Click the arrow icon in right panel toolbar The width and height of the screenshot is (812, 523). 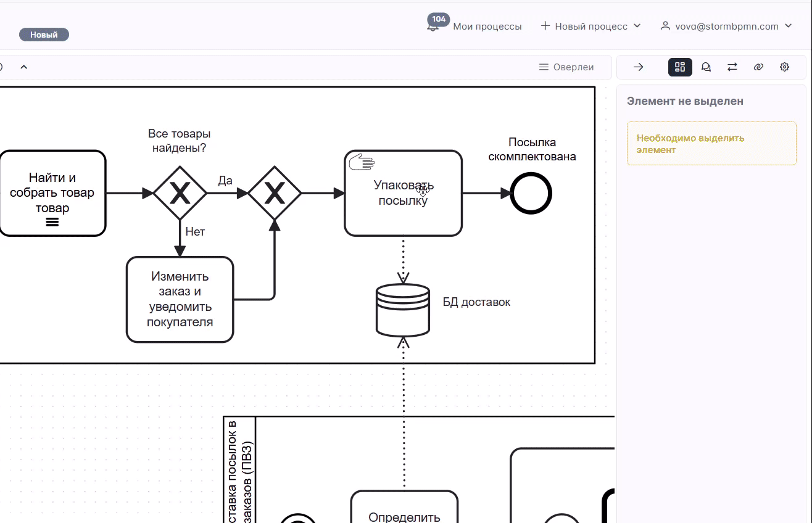(639, 67)
